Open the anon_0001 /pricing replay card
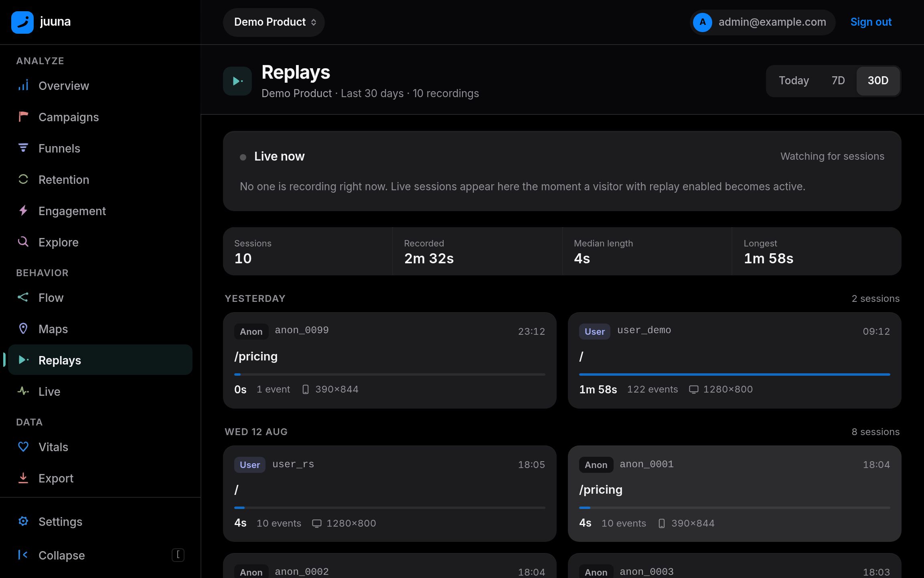Viewport: 924px width, 578px height. (735, 494)
